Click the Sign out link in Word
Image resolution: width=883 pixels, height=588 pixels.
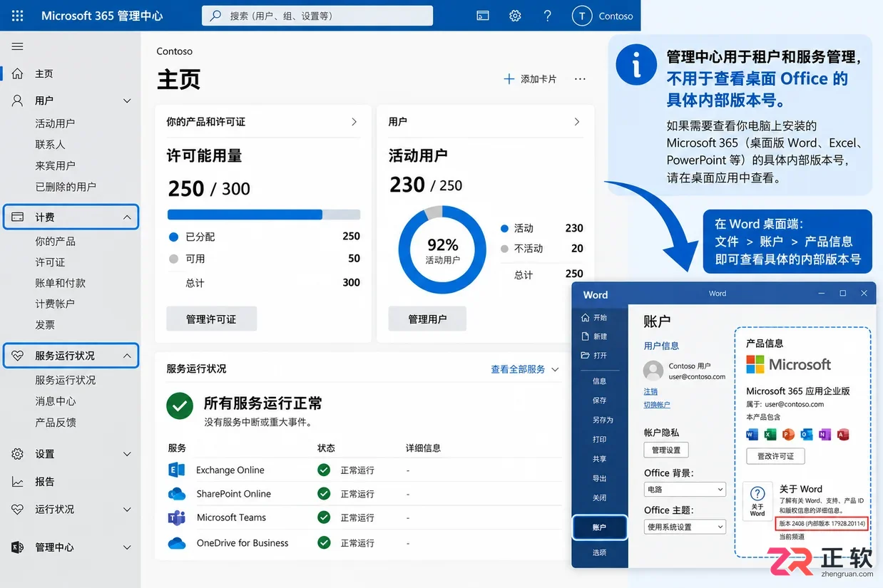click(650, 391)
